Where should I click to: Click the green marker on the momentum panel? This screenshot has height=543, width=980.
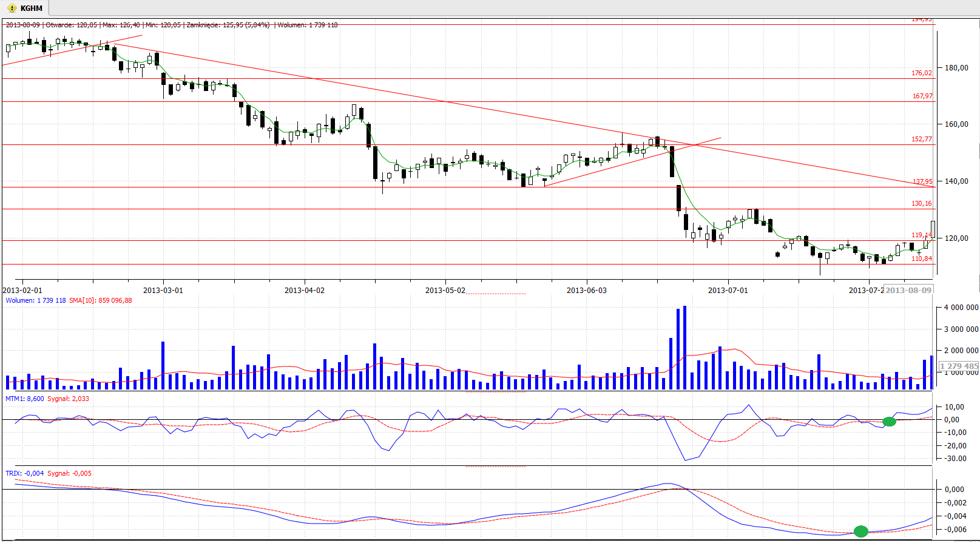point(889,422)
